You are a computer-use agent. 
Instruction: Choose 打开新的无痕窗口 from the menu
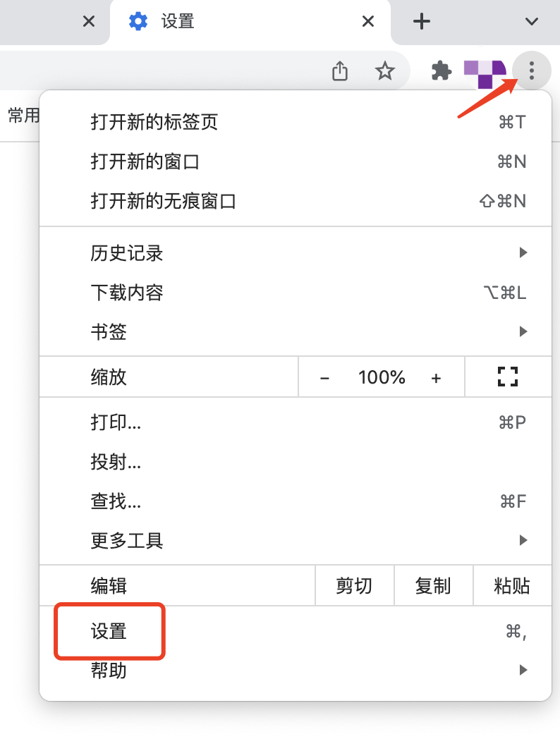164,202
